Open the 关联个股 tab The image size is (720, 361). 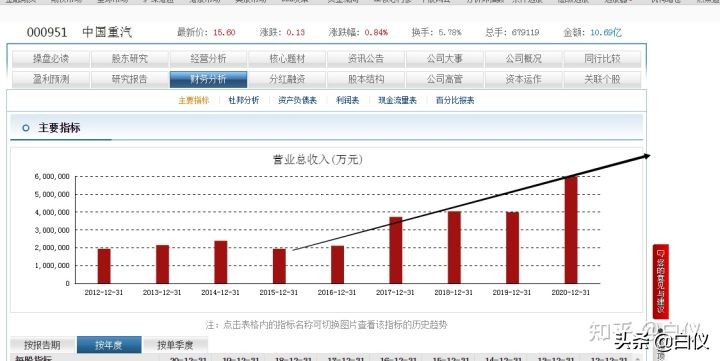602,79
